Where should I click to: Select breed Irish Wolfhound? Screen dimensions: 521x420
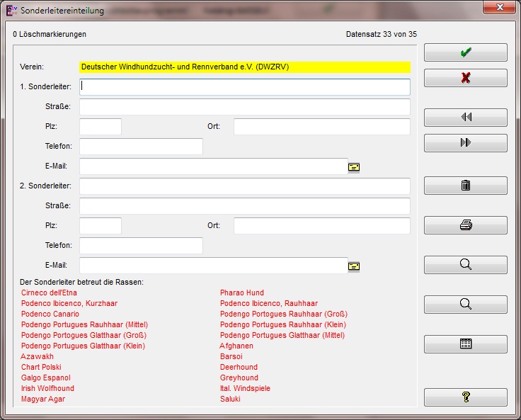47,388
